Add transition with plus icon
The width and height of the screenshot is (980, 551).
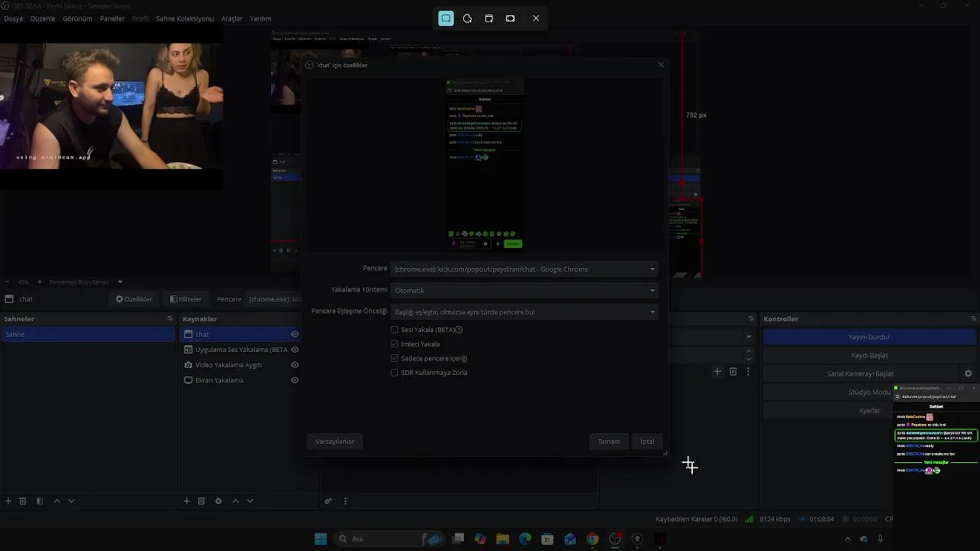(x=717, y=372)
